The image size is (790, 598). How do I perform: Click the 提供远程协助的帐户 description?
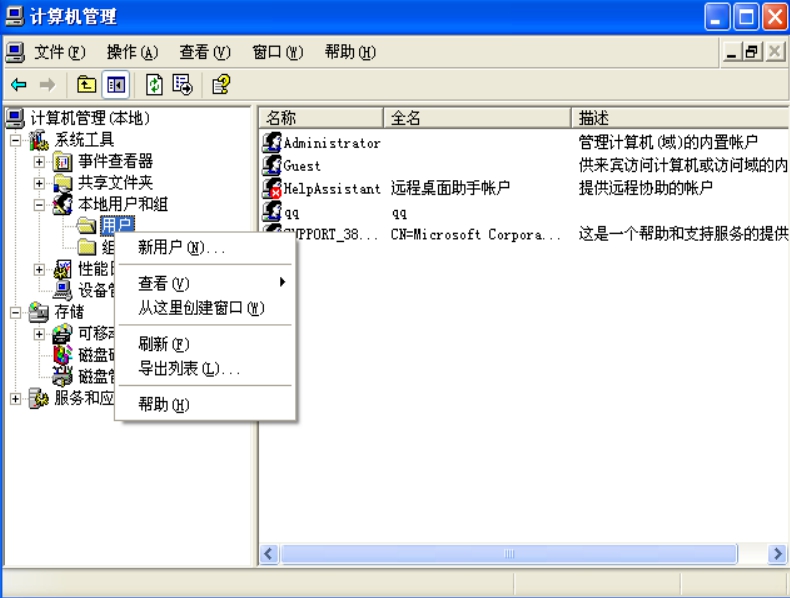point(646,188)
